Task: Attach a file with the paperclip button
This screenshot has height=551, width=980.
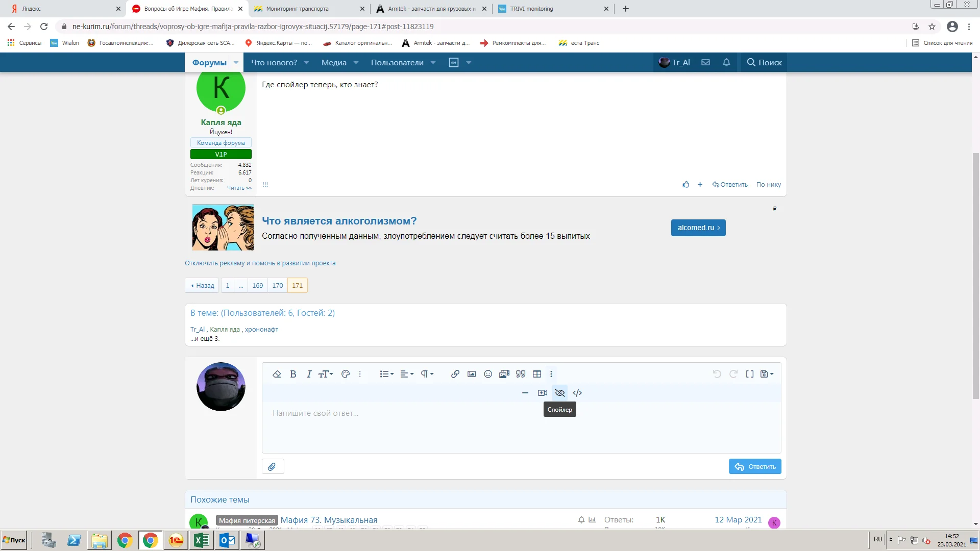Action: (x=272, y=466)
